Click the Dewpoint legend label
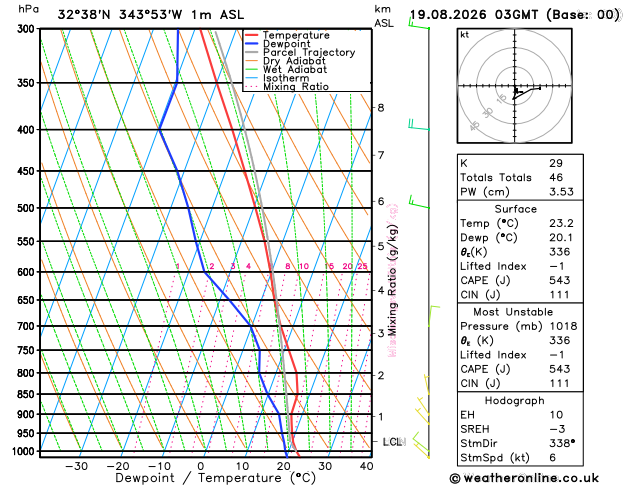The width and height of the screenshot is (629, 486). [286, 44]
